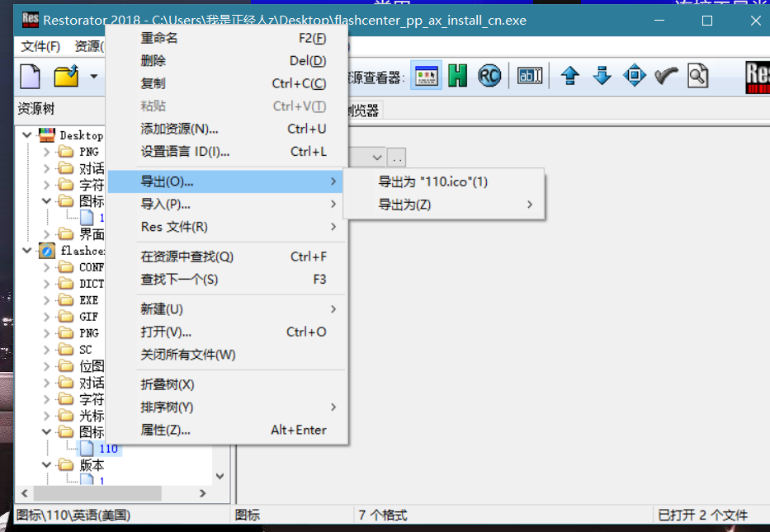
Task: Click the gray checkmark toolbar icon
Action: [666, 76]
